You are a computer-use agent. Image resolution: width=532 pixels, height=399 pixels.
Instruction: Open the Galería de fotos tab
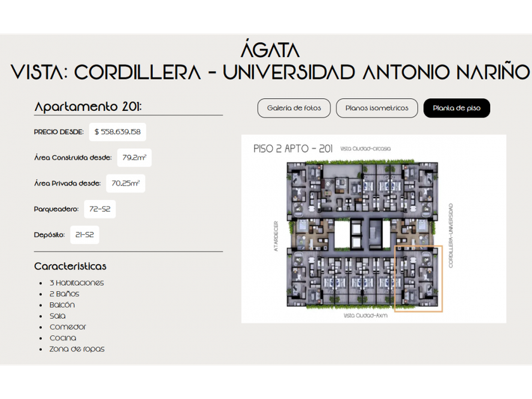click(294, 108)
